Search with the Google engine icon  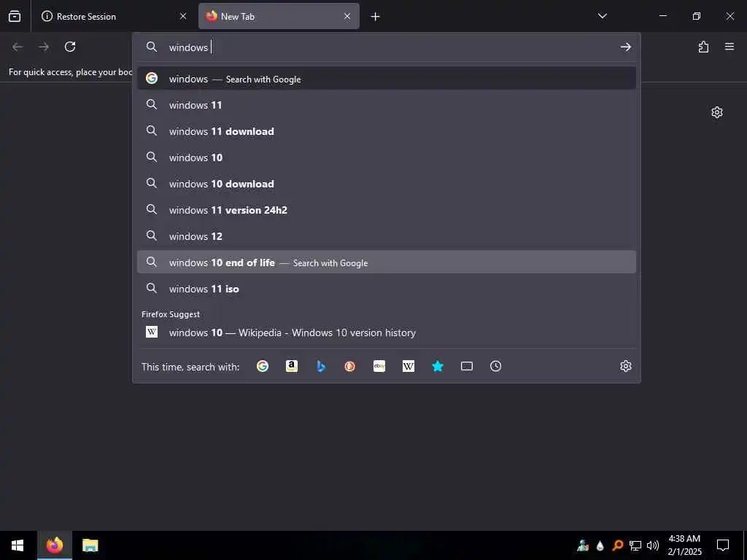pos(263,366)
